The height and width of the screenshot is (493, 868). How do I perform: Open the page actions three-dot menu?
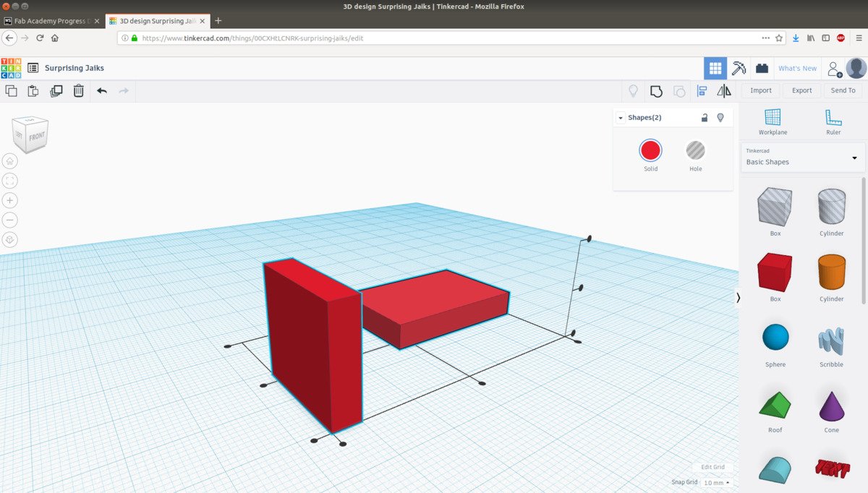tap(765, 38)
